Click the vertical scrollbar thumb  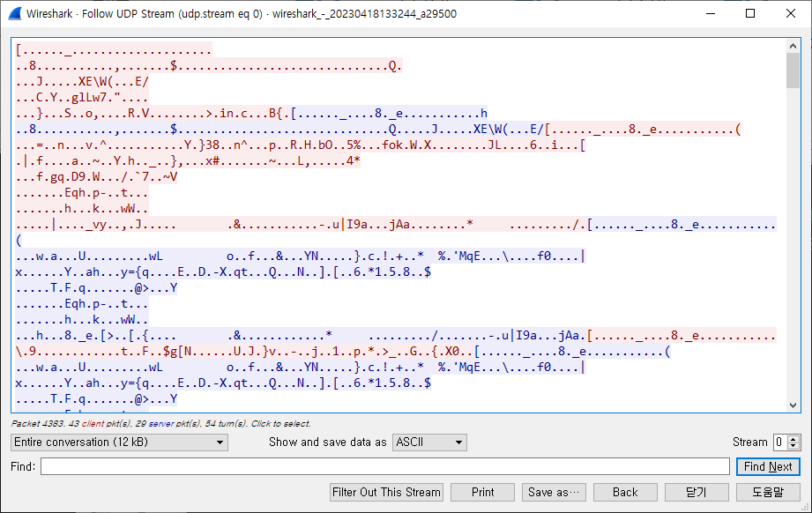[x=793, y=71]
